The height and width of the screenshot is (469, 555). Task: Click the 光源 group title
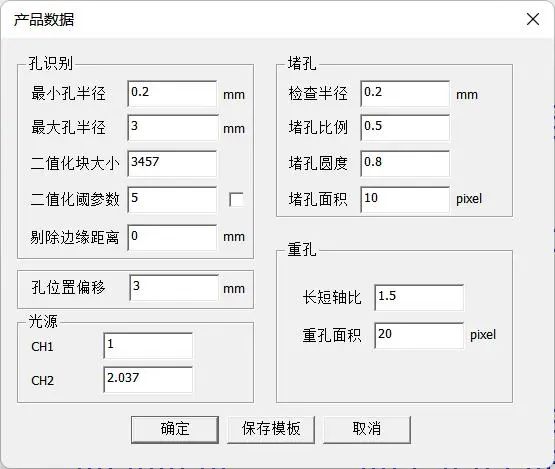[43, 321]
